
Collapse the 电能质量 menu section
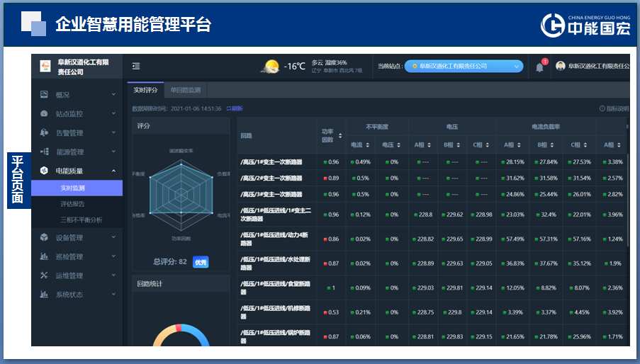coord(113,171)
